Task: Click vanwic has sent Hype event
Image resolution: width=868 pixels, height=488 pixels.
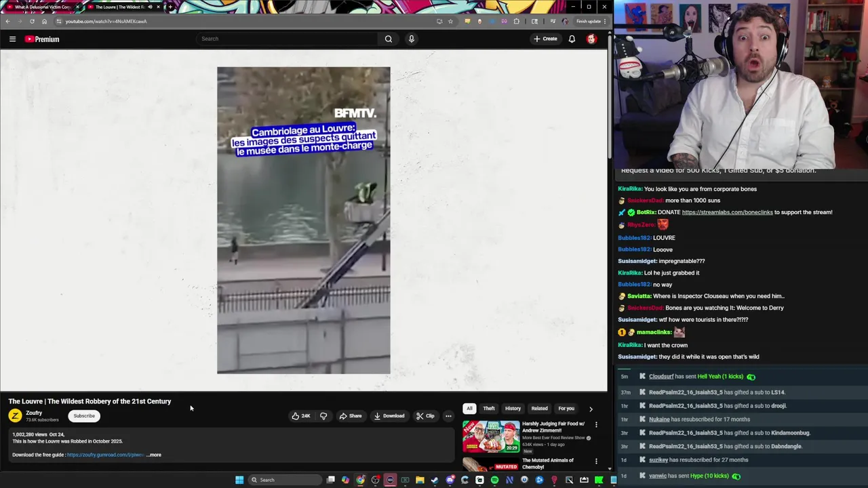Action: pyautogui.click(x=694, y=476)
